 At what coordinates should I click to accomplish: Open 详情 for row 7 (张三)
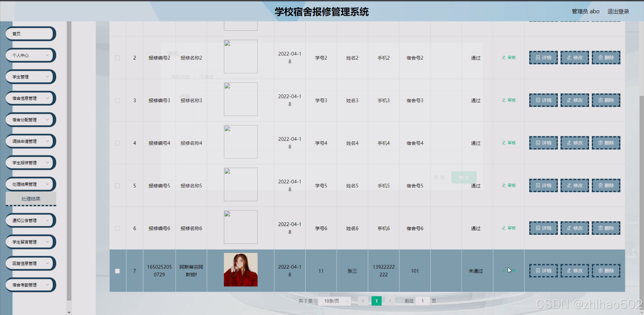pyautogui.click(x=543, y=271)
